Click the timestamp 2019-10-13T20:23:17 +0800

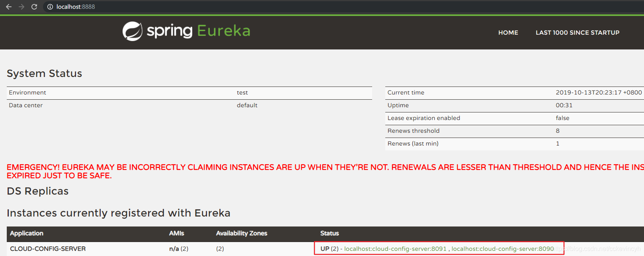pos(599,93)
